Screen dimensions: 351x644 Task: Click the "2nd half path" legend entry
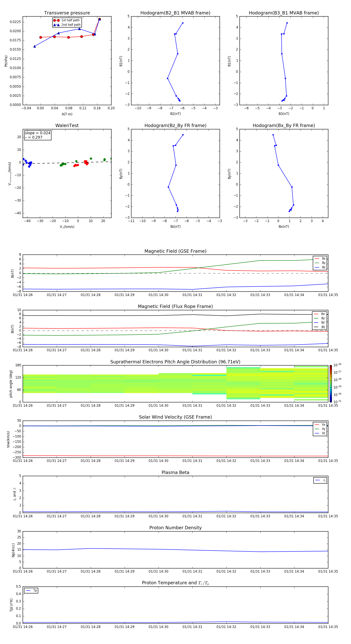pos(67,25)
